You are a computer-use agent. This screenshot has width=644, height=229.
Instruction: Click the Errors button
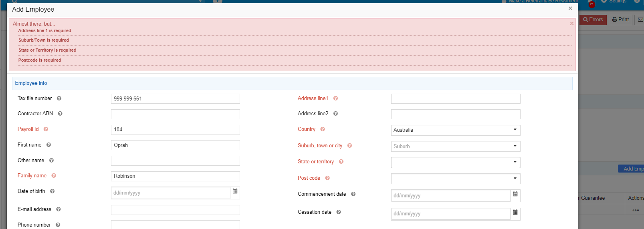pyautogui.click(x=593, y=20)
